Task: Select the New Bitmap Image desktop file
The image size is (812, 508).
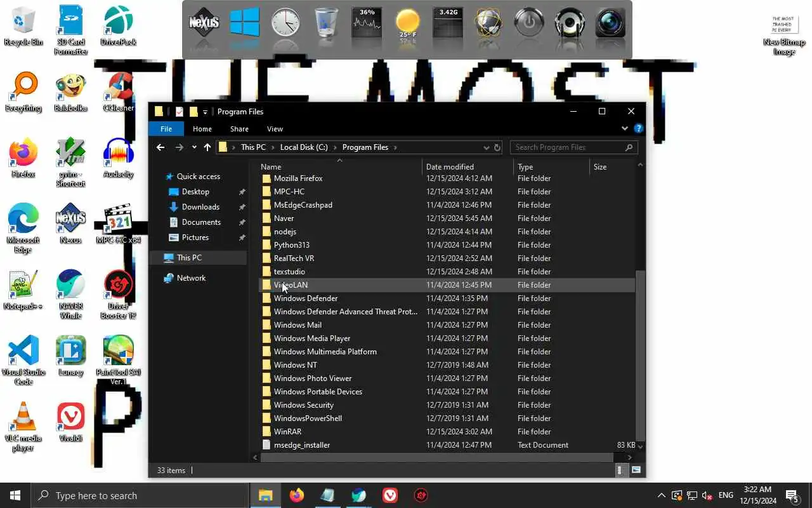Action: click(x=785, y=35)
